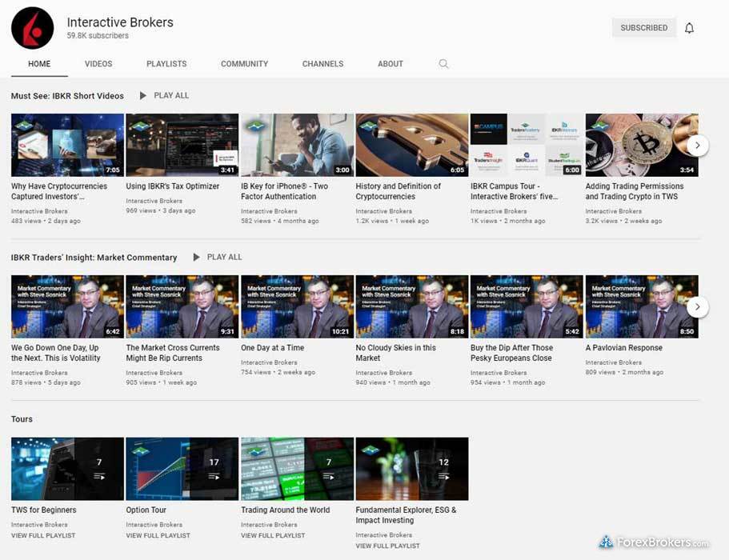
Task: Click video title 'One Day at a Time'
Action: pyautogui.click(x=272, y=348)
